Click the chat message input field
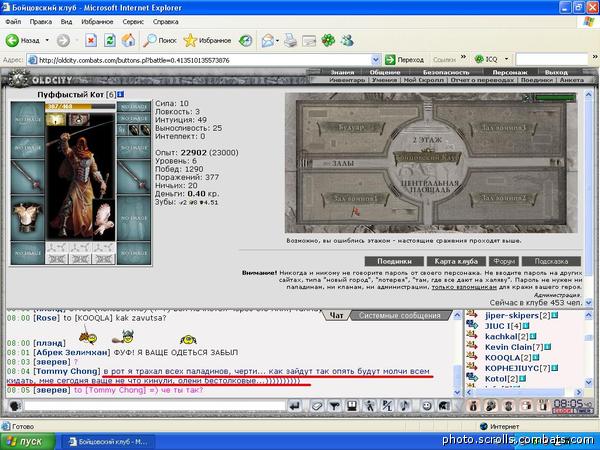The width and height of the screenshot is (600, 450). pos(155,406)
